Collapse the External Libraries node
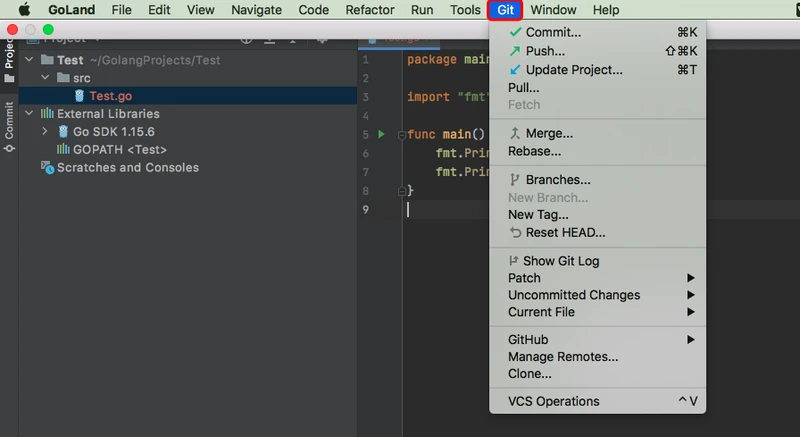 click(x=29, y=113)
